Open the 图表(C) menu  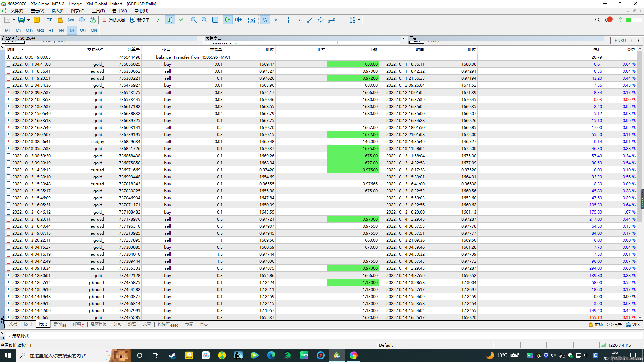78,11
